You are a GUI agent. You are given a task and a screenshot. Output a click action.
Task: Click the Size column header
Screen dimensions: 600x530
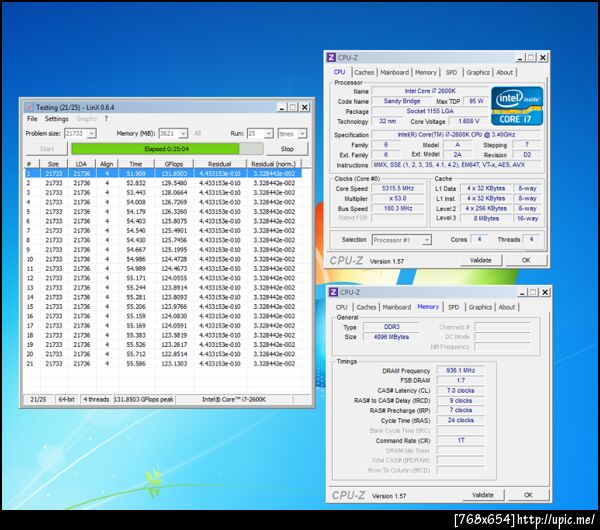click(53, 164)
